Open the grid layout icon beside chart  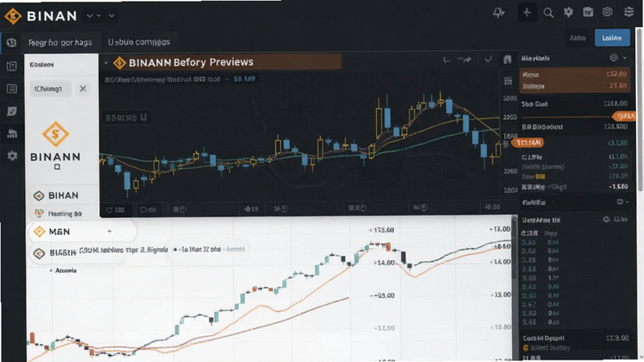pos(508,81)
